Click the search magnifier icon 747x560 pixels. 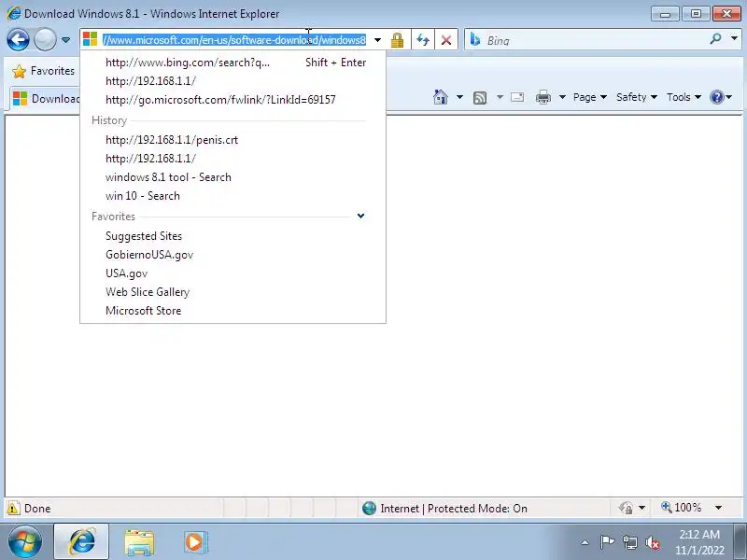715,39
